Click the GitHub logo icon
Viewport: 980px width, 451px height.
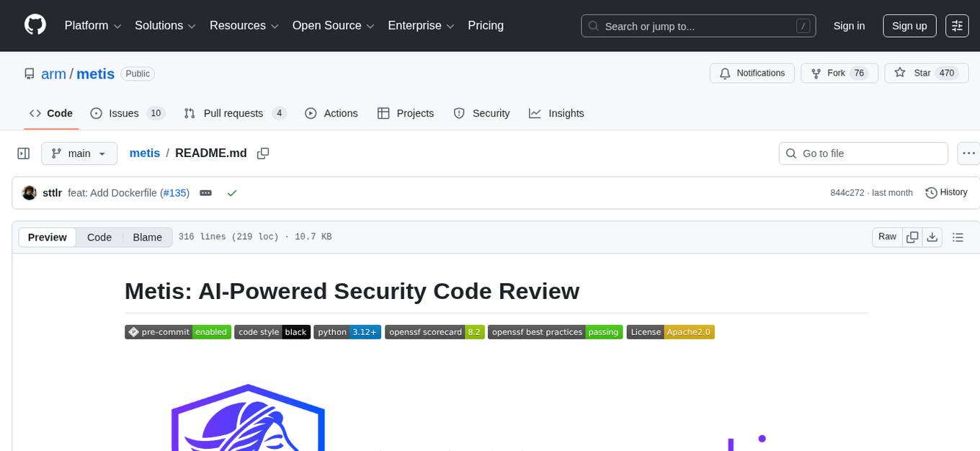click(35, 25)
